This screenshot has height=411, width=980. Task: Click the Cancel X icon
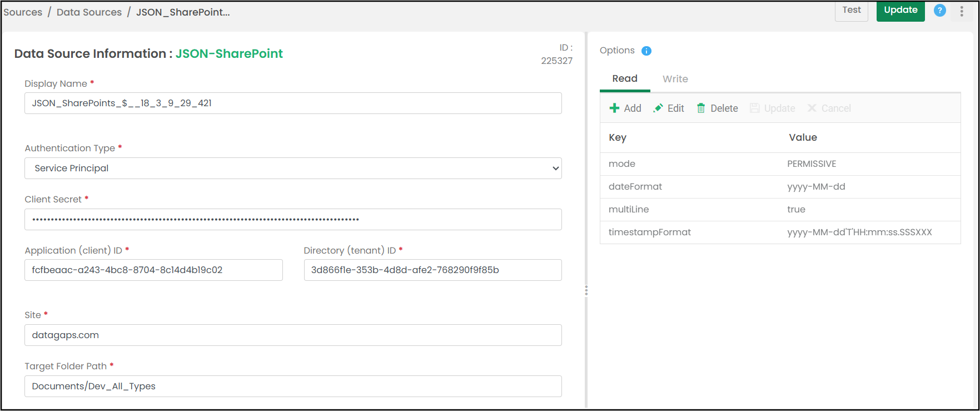pyautogui.click(x=812, y=108)
